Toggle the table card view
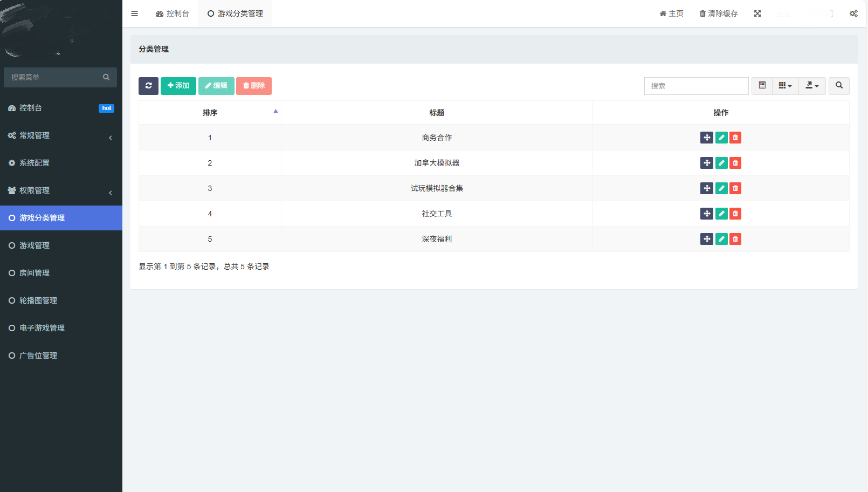The width and height of the screenshot is (868, 492). 762,86
